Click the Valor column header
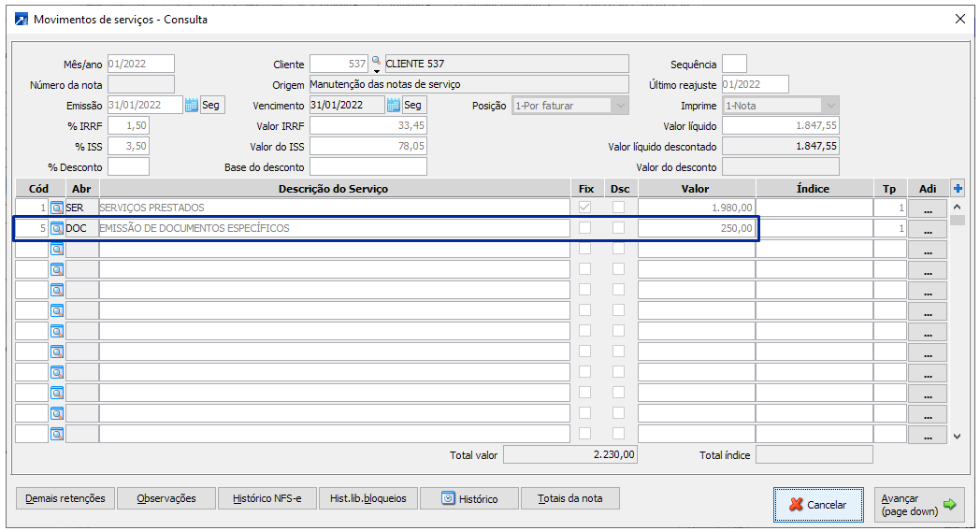 point(695,189)
